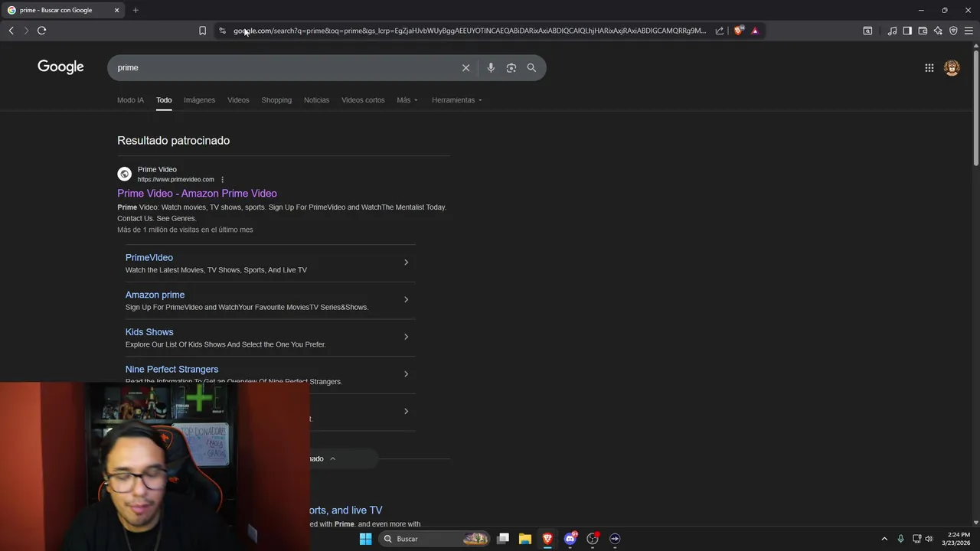Open the Brave Shields lion icon
Image resolution: width=980 pixels, height=551 pixels.
click(x=738, y=31)
